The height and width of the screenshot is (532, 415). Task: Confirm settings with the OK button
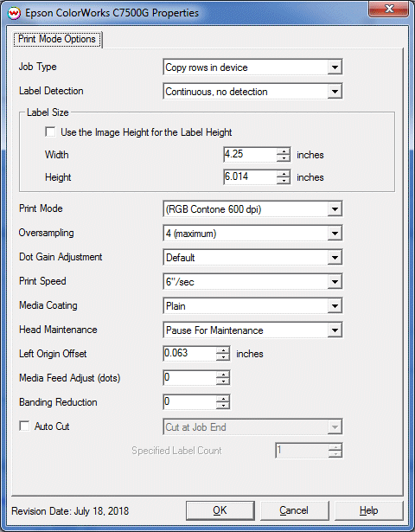coord(220,510)
